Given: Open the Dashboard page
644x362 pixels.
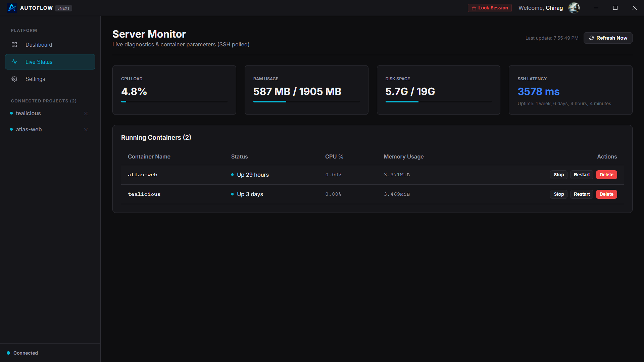Looking at the screenshot, I should [x=50, y=45].
